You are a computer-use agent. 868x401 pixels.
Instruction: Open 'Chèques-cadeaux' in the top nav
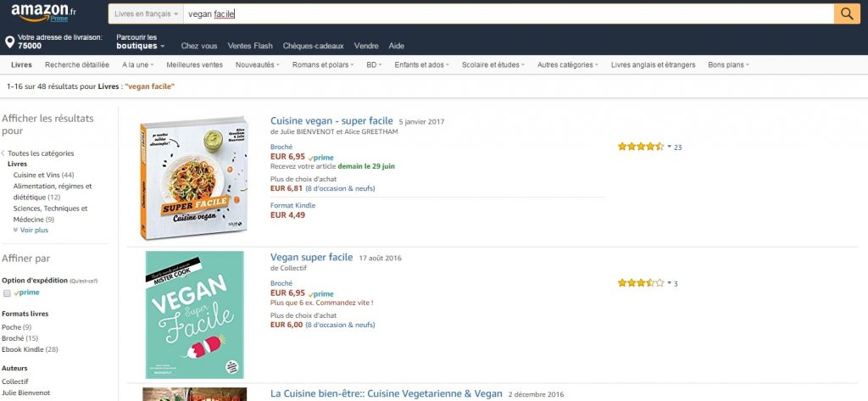pyautogui.click(x=314, y=46)
